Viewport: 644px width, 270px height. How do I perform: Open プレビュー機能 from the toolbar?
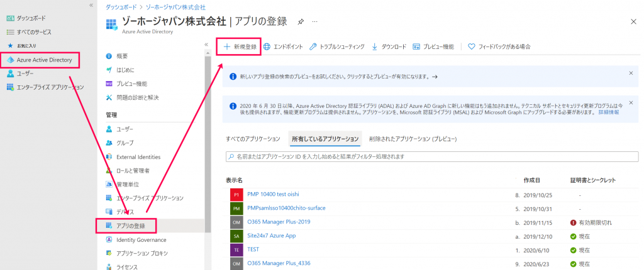point(433,46)
